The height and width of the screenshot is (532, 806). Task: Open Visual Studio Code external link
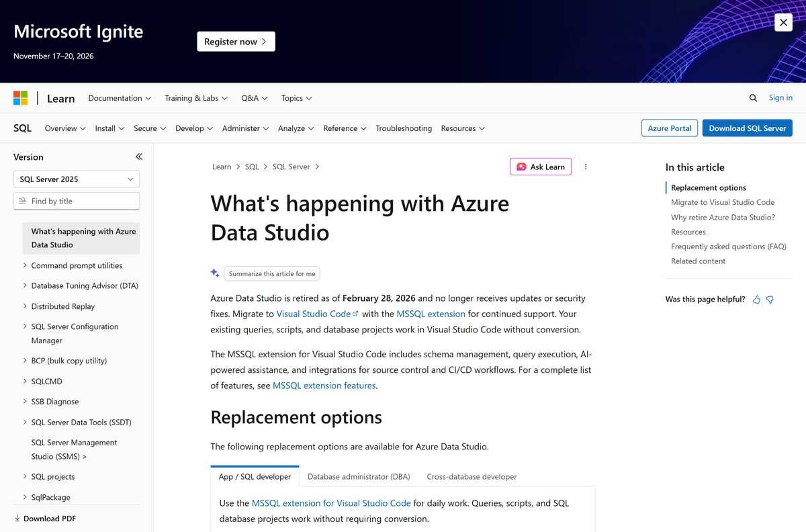(x=318, y=314)
